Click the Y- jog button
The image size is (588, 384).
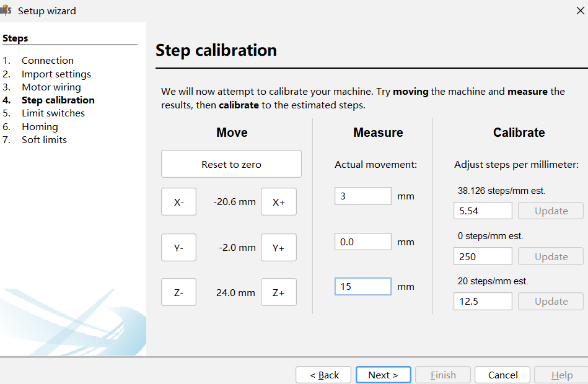pos(178,248)
